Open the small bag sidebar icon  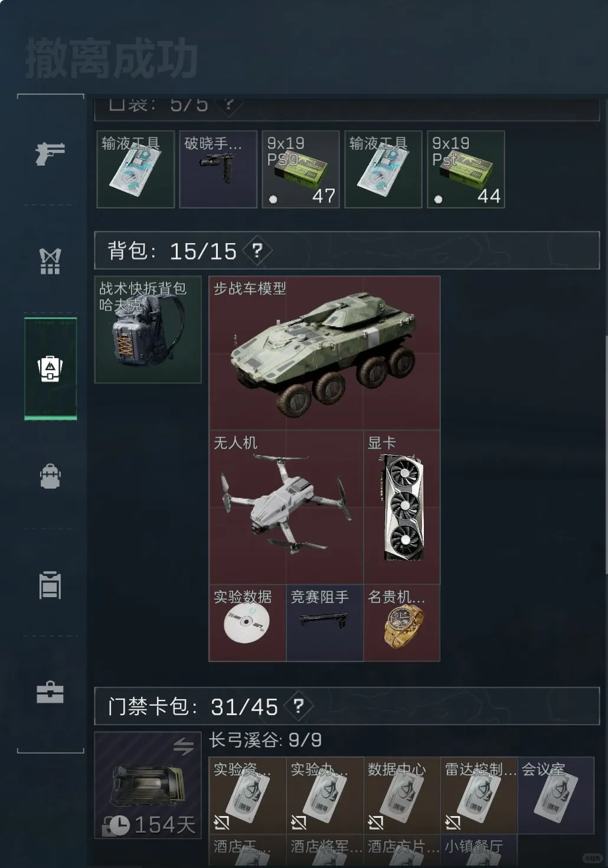click(50, 476)
